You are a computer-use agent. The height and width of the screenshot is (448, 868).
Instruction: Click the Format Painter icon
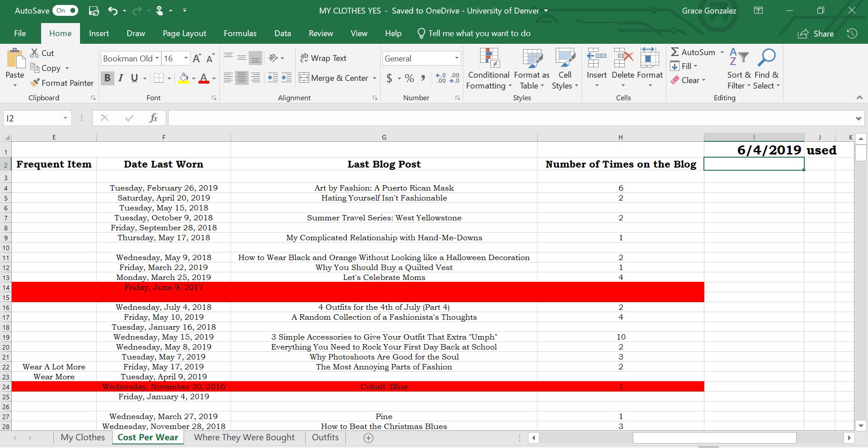36,83
